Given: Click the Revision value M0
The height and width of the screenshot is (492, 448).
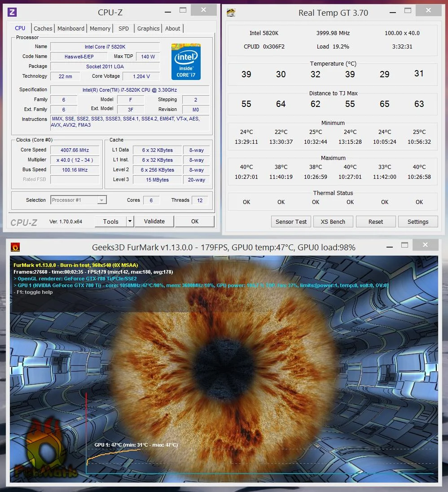Looking at the screenshot, I should click(x=196, y=110).
